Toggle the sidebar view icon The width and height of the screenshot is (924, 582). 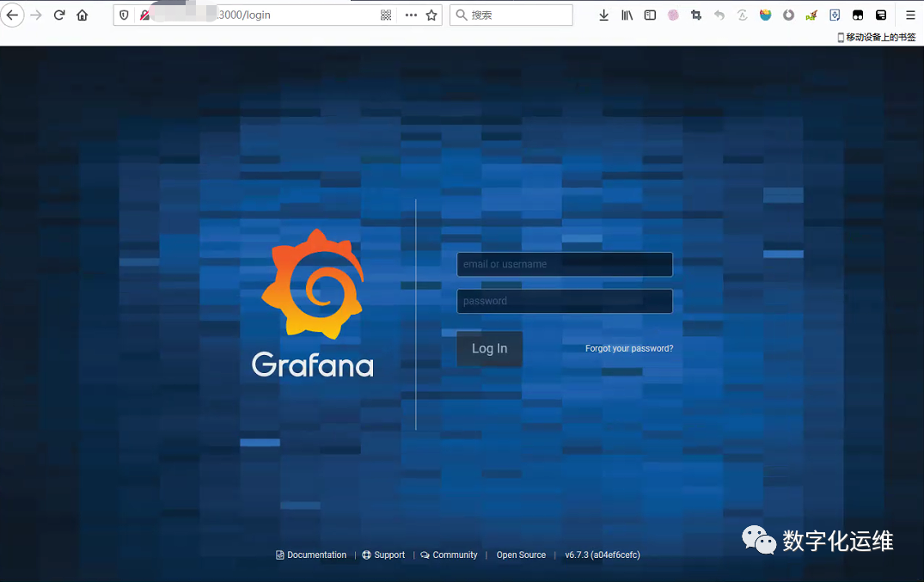pyautogui.click(x=650, y=15)
